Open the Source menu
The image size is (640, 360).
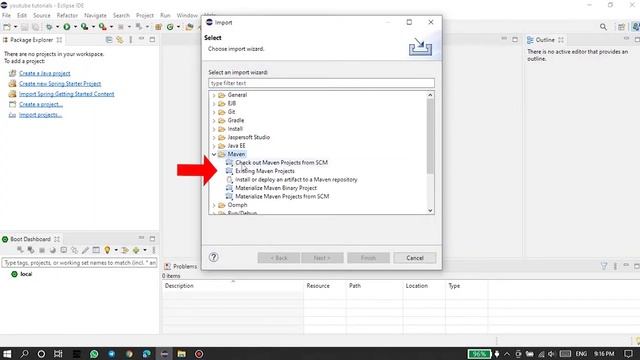point(42,15)
